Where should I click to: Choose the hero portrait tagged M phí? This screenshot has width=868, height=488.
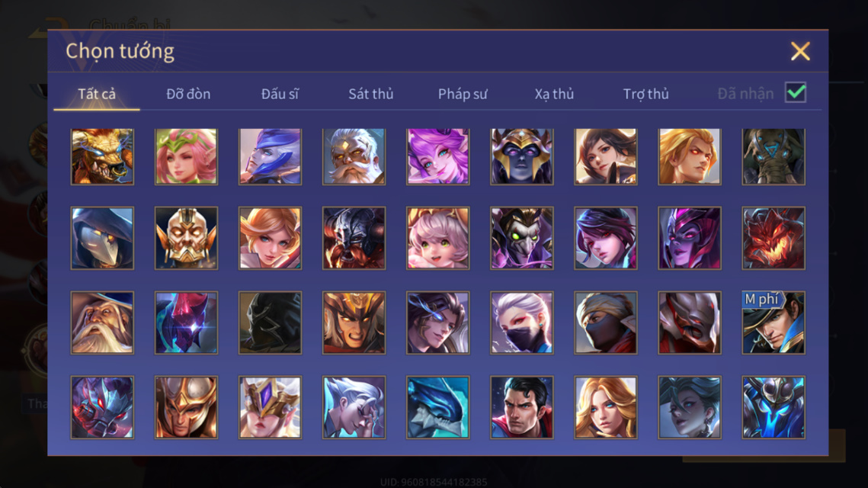(x=774, y=323)
